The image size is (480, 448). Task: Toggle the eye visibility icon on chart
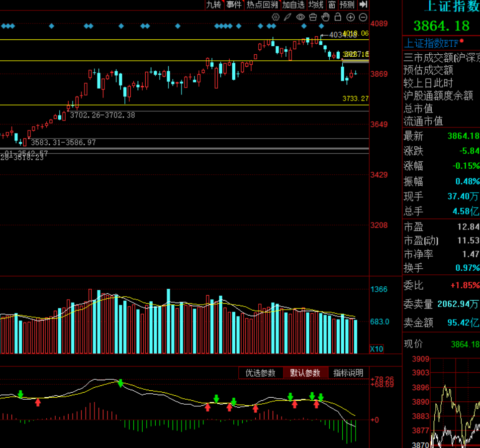point(300,17)
